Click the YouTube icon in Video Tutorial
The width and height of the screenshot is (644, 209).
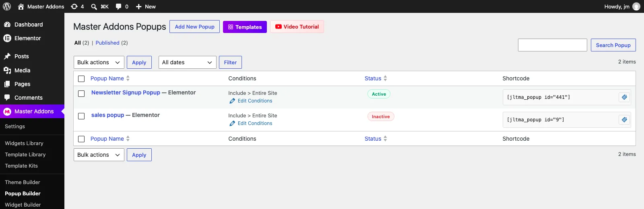[279, 27]
